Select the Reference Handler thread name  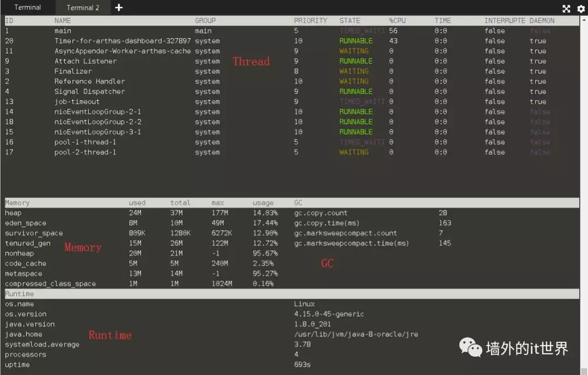90,81
